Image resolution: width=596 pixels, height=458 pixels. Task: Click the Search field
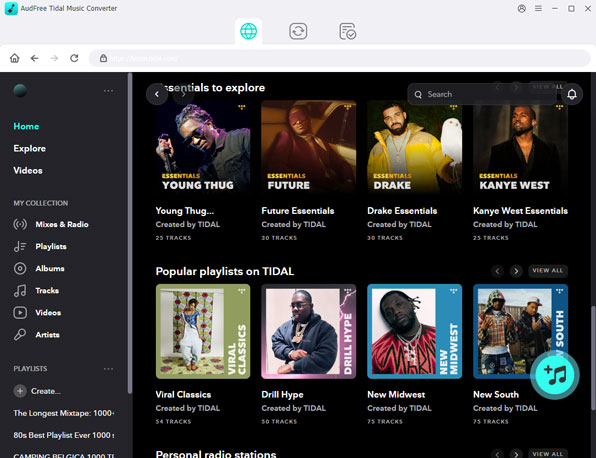pyautogui.click(x=483, y=94)
